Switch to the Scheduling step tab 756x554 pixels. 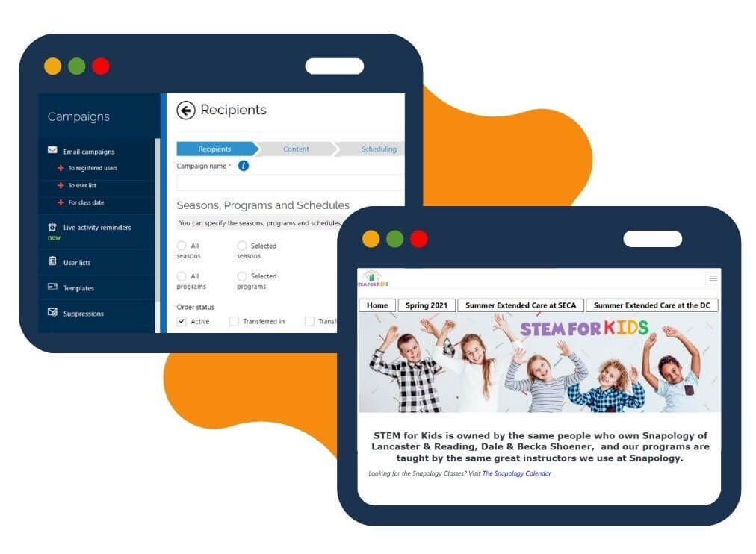tap(371, 149)
